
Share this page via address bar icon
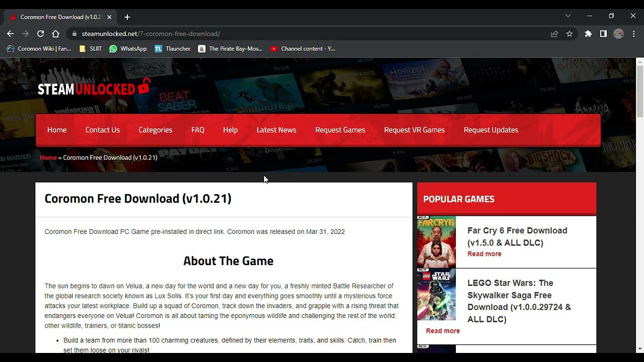(554, 34)
